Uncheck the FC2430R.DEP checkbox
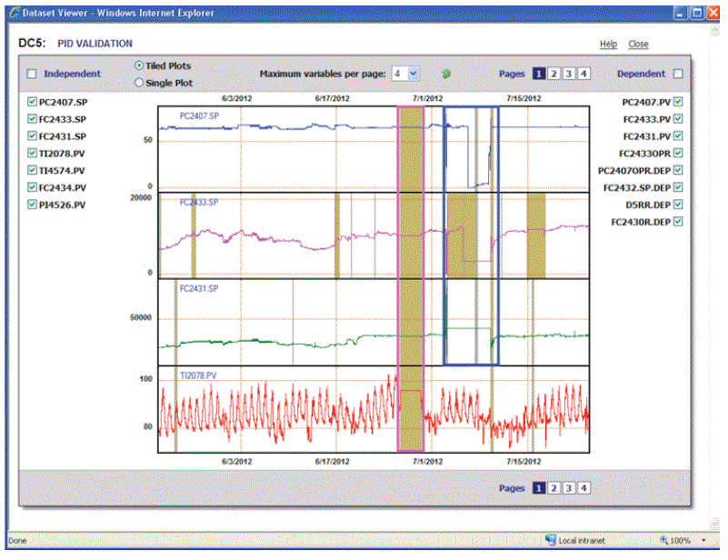 click(x=678, y=222)
